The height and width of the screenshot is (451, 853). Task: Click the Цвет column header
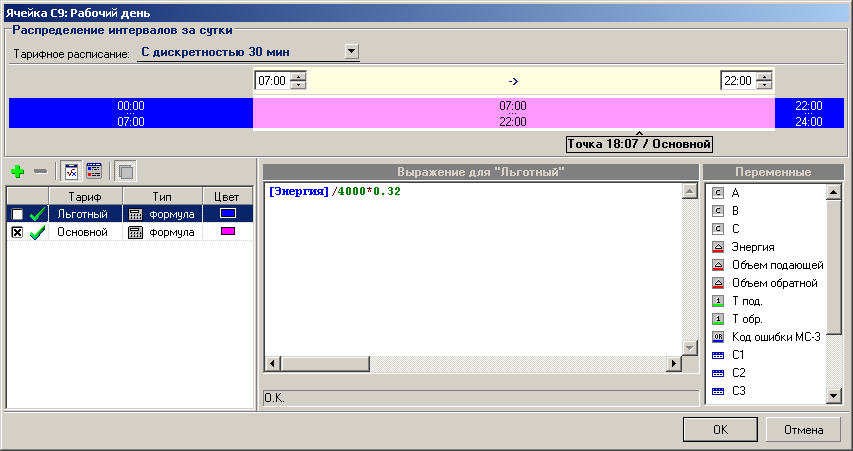pyautogui.click(x=227, y=196)
